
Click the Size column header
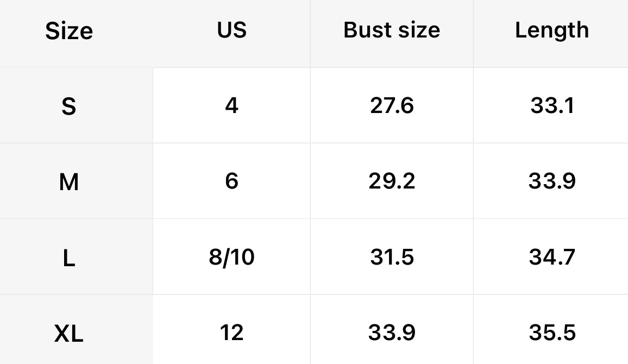[69, 32]
